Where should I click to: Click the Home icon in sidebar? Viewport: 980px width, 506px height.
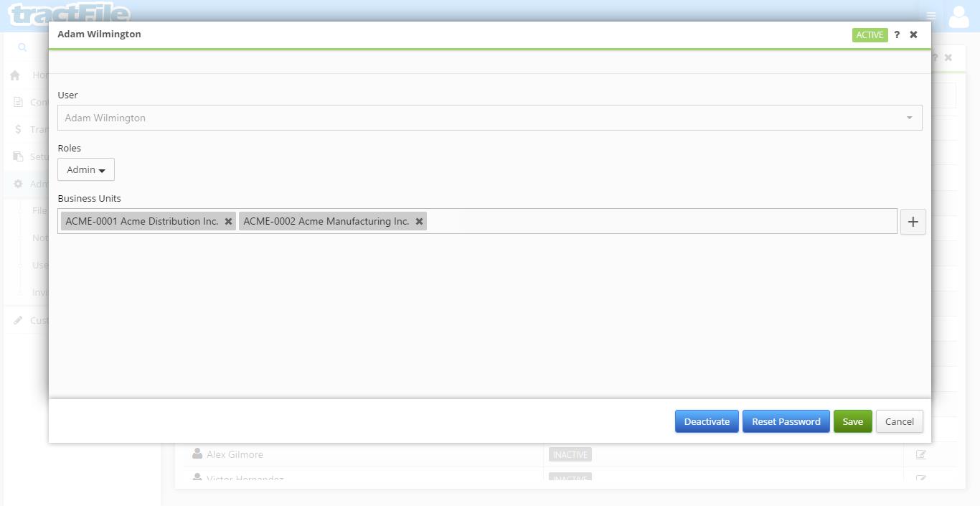[15, 75]
